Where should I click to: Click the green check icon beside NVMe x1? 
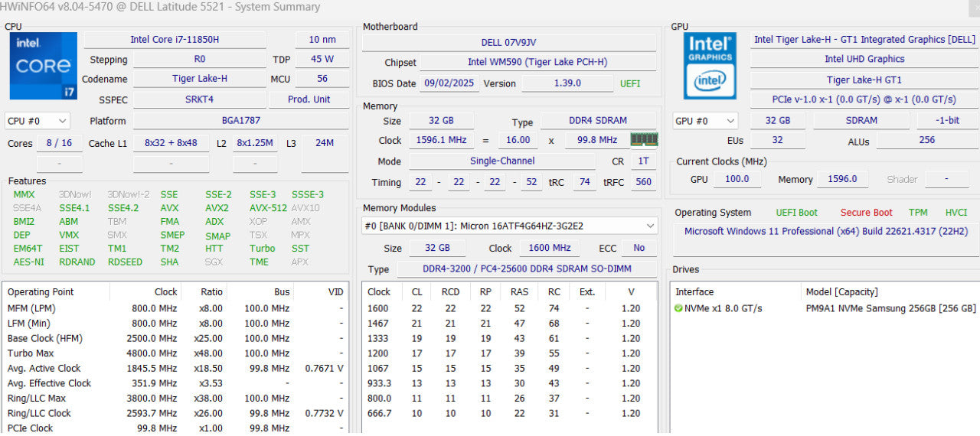click(678, 308)
